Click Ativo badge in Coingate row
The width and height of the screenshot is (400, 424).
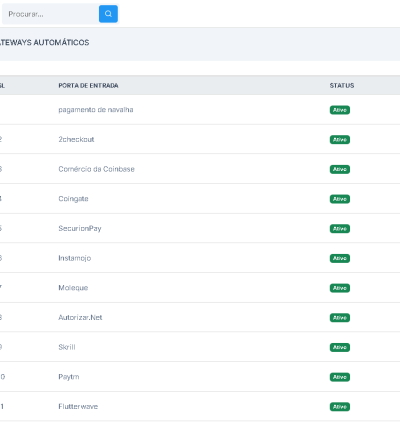tap(340, 199)
